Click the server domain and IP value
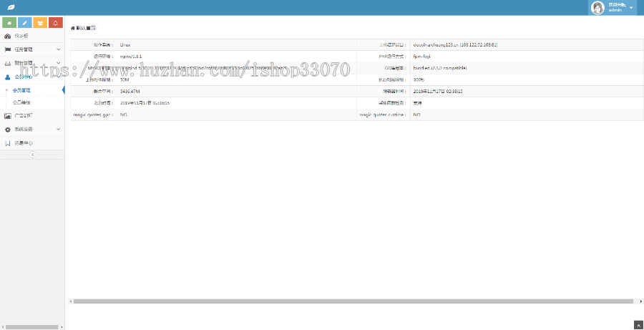This screenshot has width=644, height=330. click(x=456, y=45)
